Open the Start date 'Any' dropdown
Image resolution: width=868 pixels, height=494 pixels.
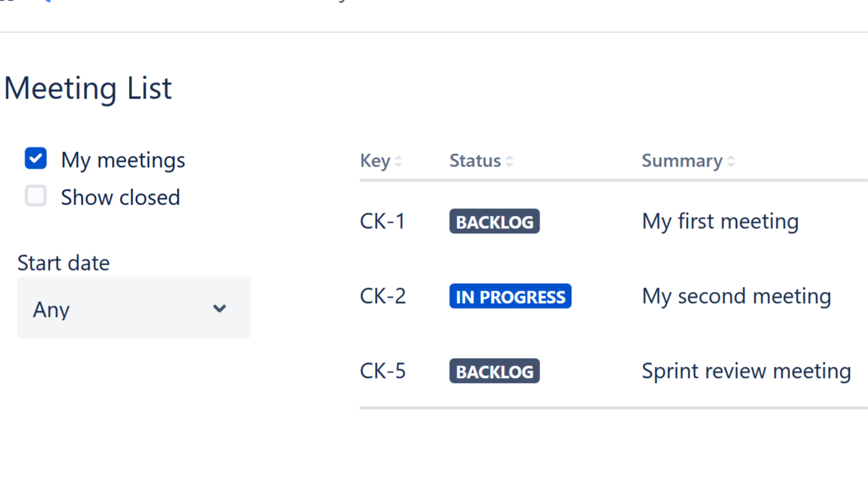[x=133, y=308]
